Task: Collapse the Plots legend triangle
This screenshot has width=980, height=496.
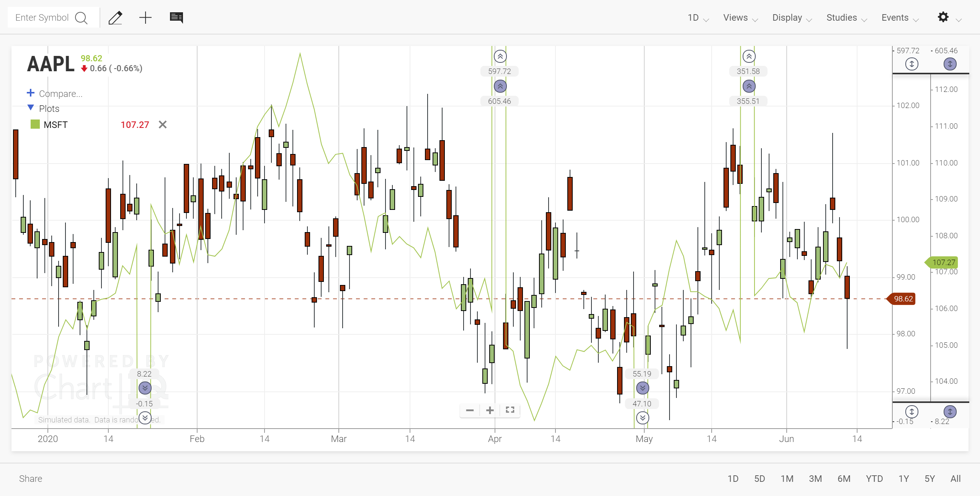Action: pyautogui.click(x=31, y=108)
